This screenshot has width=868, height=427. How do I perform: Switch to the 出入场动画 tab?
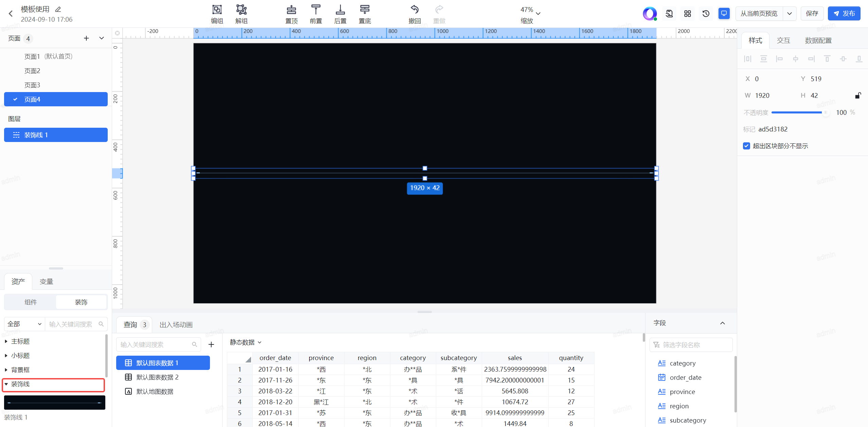[176, 325]
